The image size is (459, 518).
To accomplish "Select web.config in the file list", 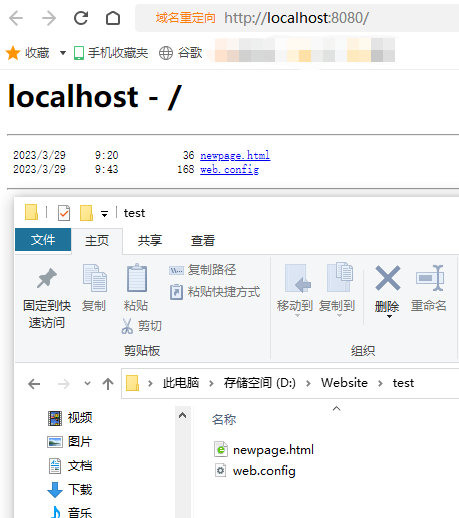I will pos(255,471).
